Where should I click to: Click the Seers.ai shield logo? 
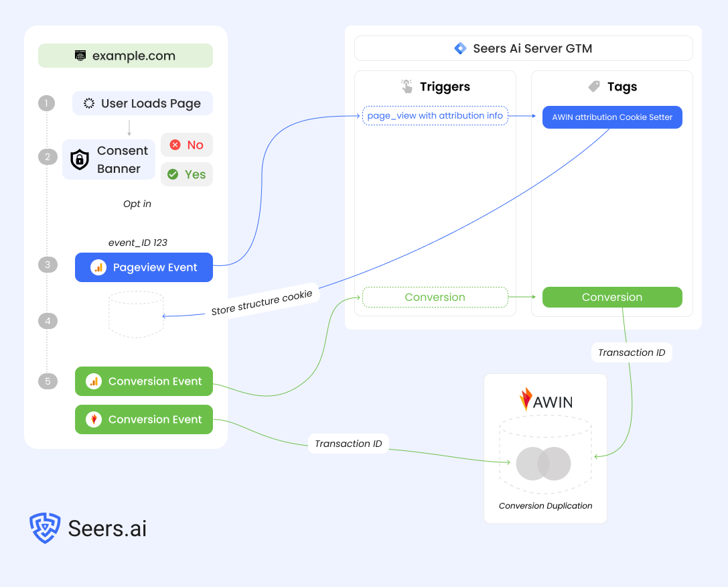click(x=45, y=528)
